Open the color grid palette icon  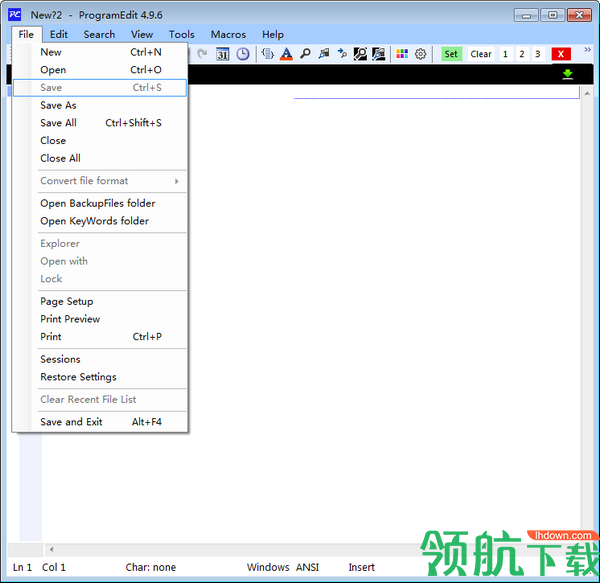point(402,54)
